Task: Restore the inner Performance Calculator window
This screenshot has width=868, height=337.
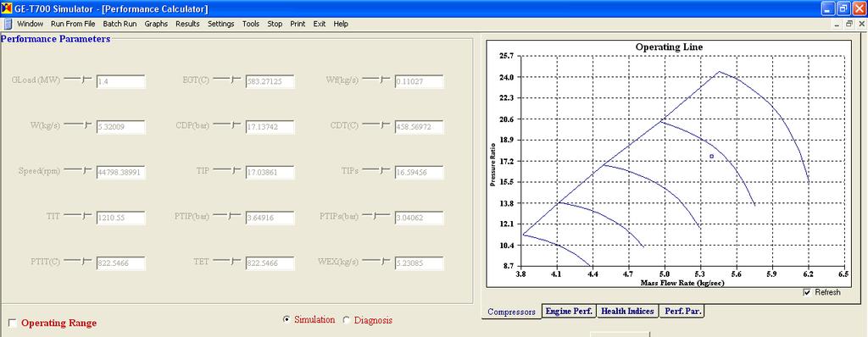Action: tap(849, 24)
